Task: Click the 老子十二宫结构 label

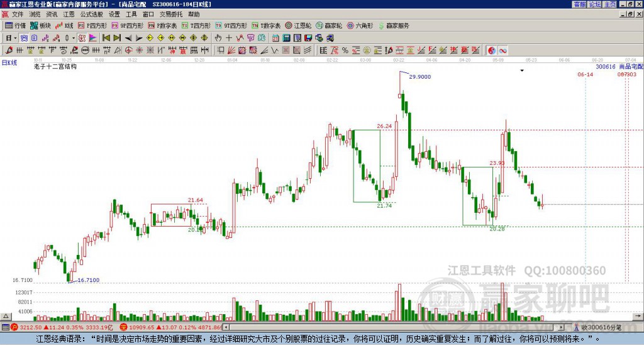Action: pyautogui.click(x=55, y=66)
